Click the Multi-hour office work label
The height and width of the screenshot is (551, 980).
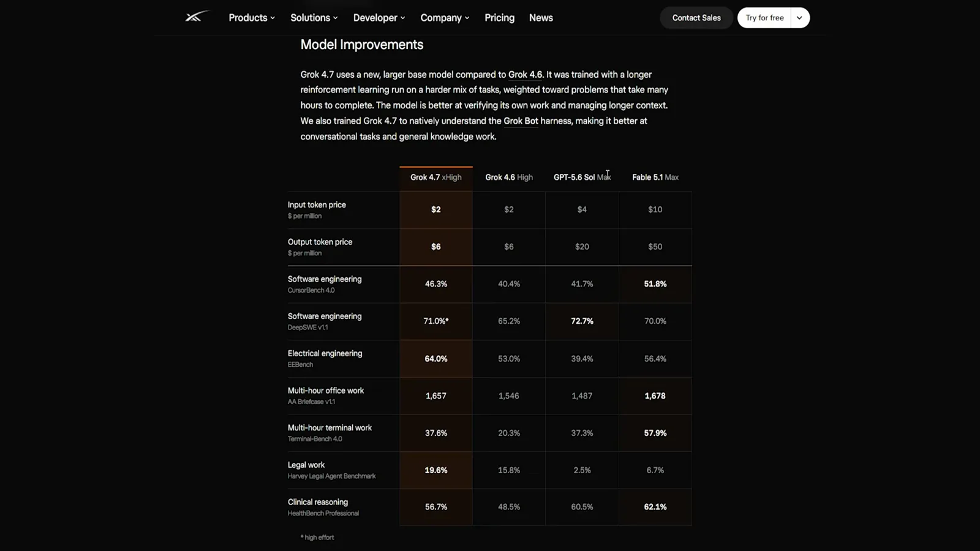click(x=326, y=391)
